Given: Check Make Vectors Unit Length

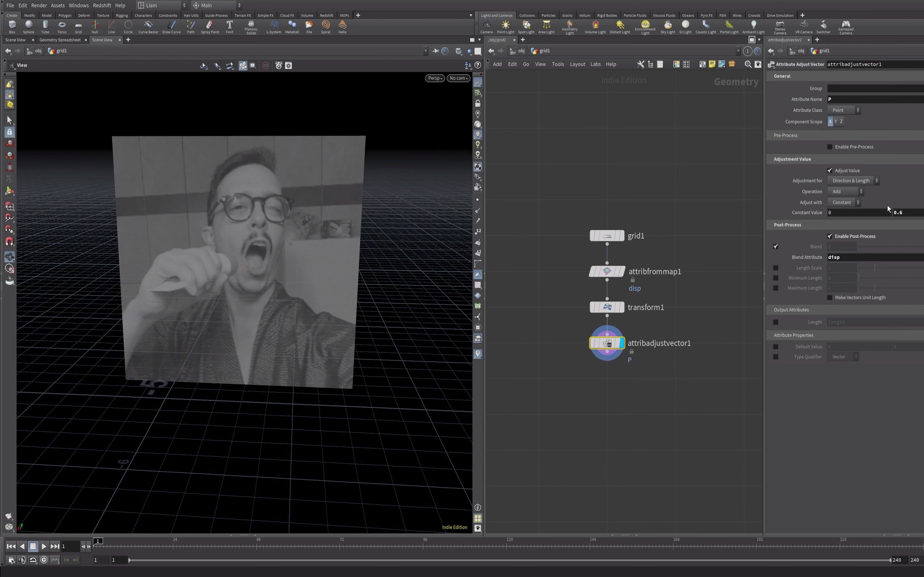Looking at the screenshot, I should coord(829,298).
